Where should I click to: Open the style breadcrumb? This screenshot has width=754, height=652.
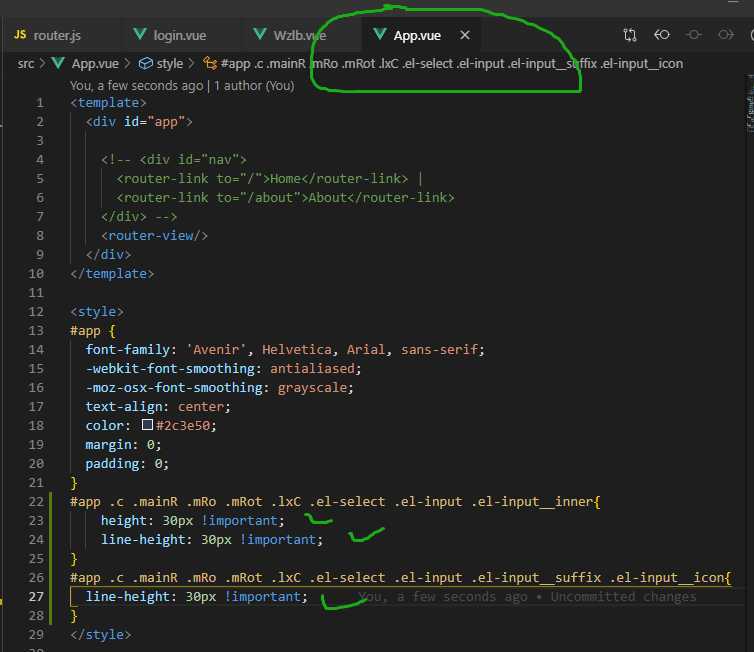tap(169, 63)
